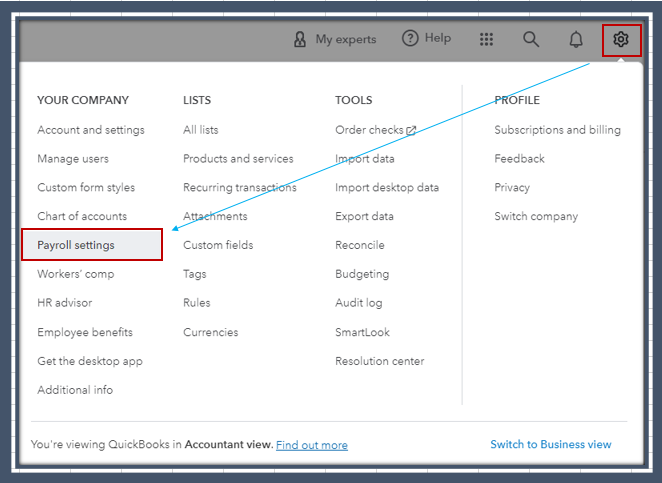Image resolution: width=662 pixels, height=483 pixels.
Task: Open Help from the top bar
Action: (438, 38)
